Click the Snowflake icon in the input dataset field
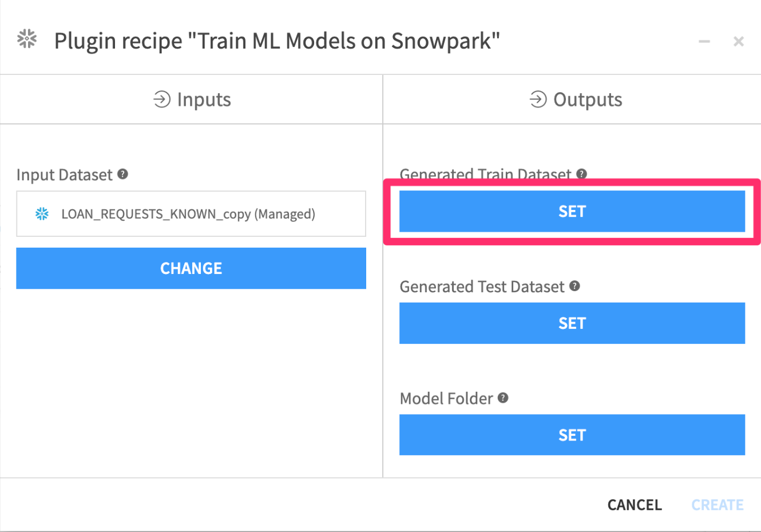761x532 pixels. (42, 214)
